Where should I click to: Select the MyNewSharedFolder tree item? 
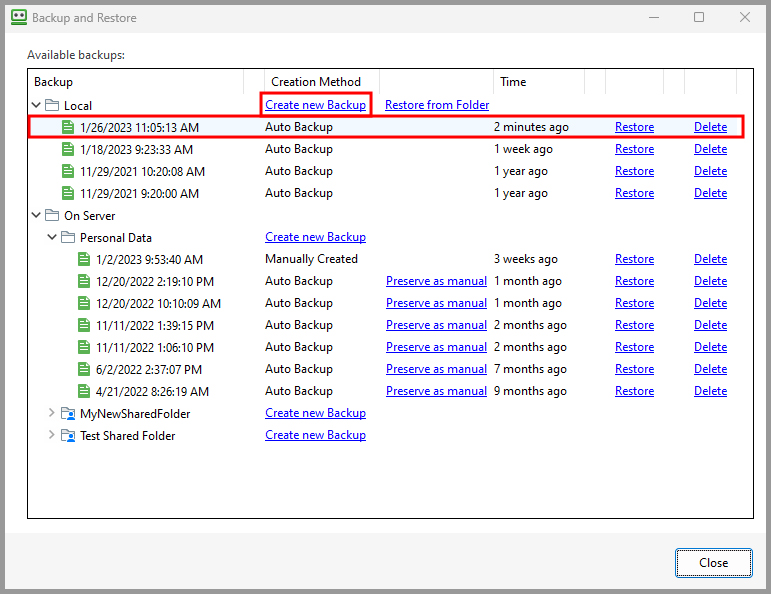point(135,414)
